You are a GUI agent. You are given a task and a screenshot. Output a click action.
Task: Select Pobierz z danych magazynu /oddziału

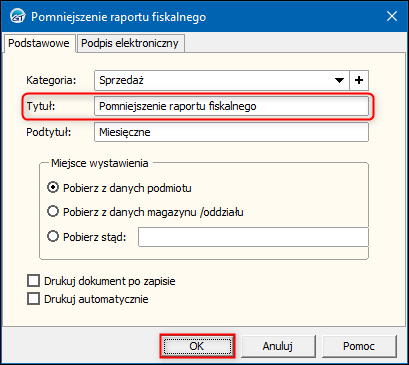click(53, 211)
